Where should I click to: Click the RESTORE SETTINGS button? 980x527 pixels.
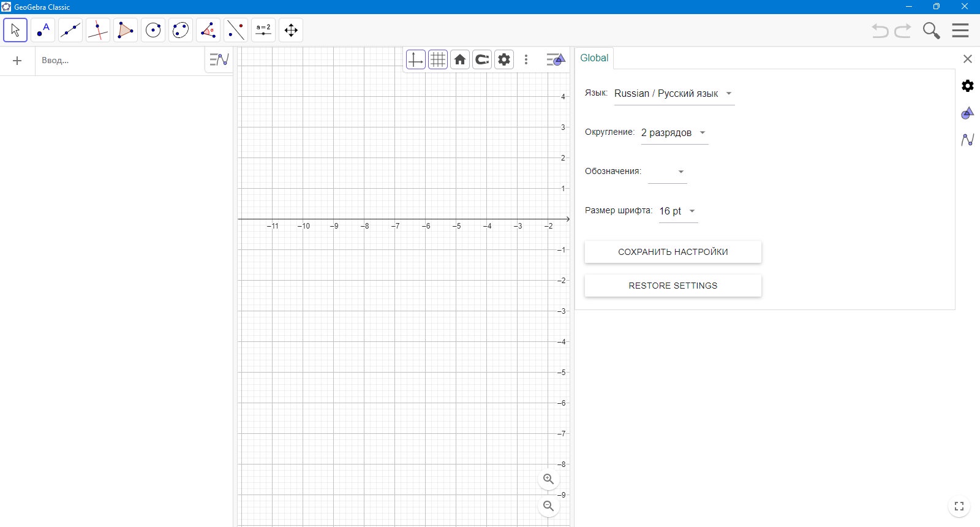[673, 286]
